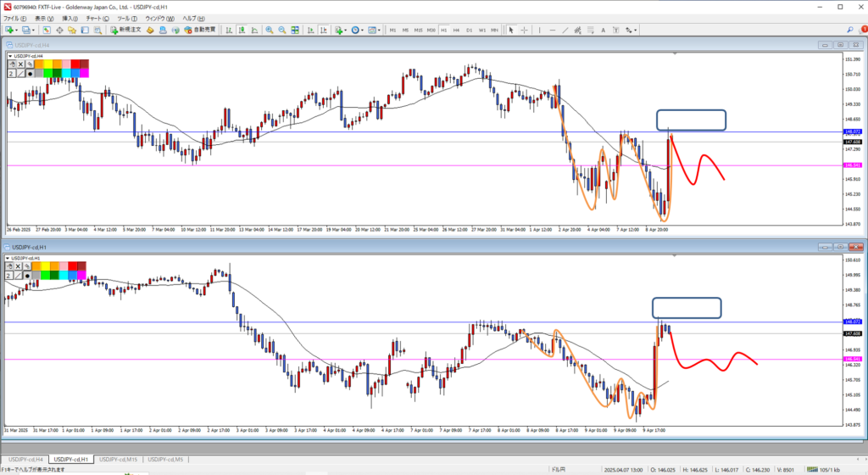Click the '2' line width box in H1 palette

(x=8, y=276)
